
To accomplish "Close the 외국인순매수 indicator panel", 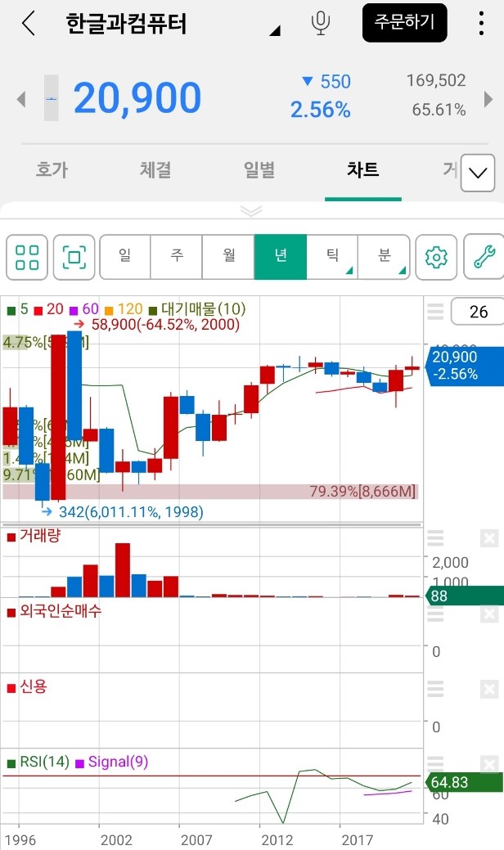I will tap(488, 614).
